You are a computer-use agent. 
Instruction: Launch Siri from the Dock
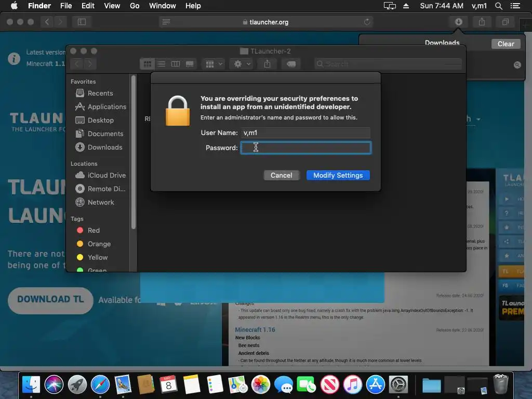click(54, 385)
